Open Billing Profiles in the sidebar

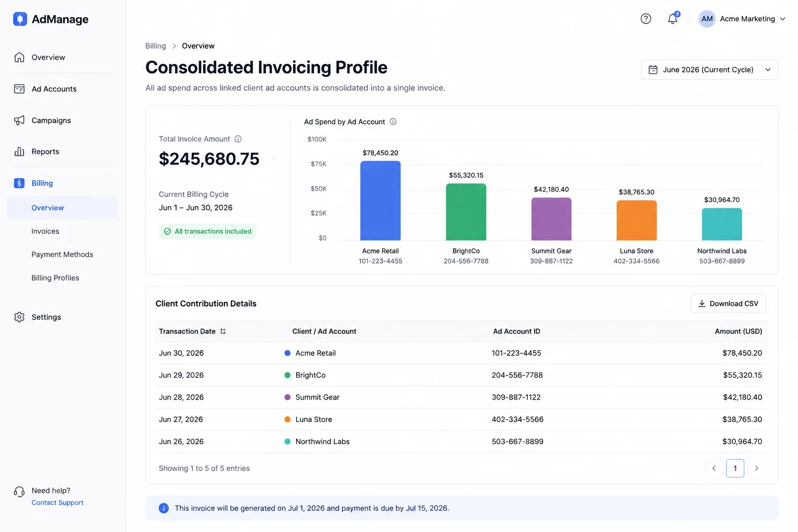pos(55,278)
